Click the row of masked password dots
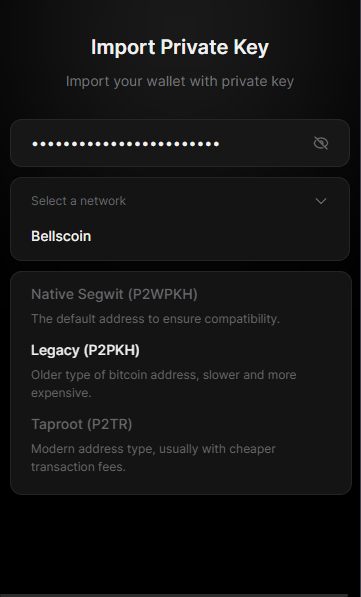This screenshot has width=361, height=597. 126,144
